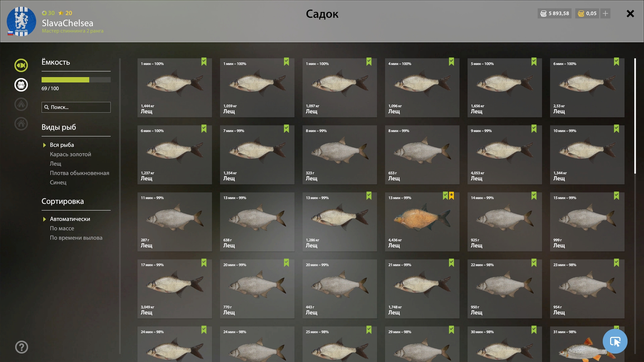Click the Chelsea player avatar

[21, 21]
